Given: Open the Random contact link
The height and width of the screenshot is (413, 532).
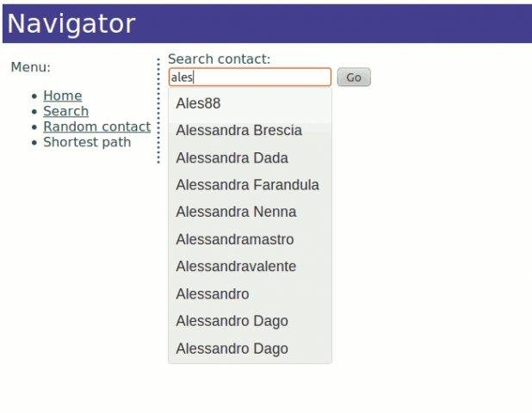Looking at the screenshot, I should [96, 126].
